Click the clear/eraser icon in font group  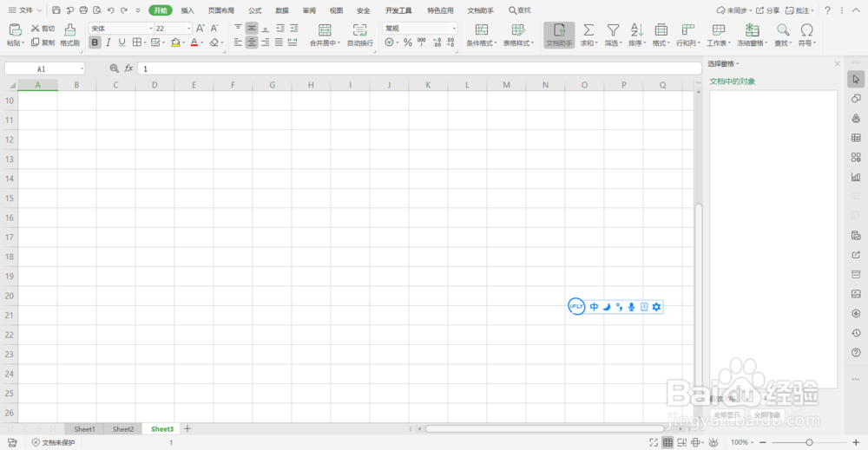click(214, 42)
